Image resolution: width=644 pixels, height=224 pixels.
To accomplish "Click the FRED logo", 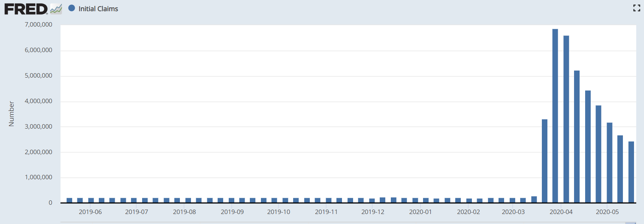I will click(26, 9).
